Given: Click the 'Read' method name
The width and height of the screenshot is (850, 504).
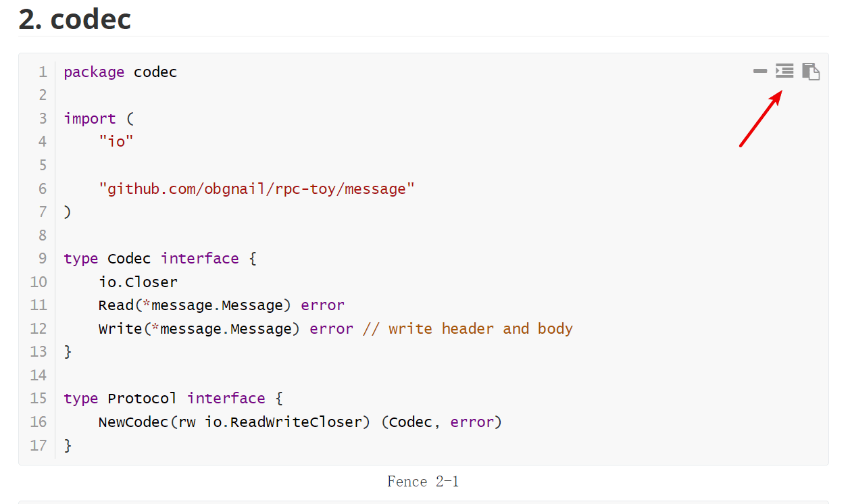Looking at the screenshot, I should 116,305.
